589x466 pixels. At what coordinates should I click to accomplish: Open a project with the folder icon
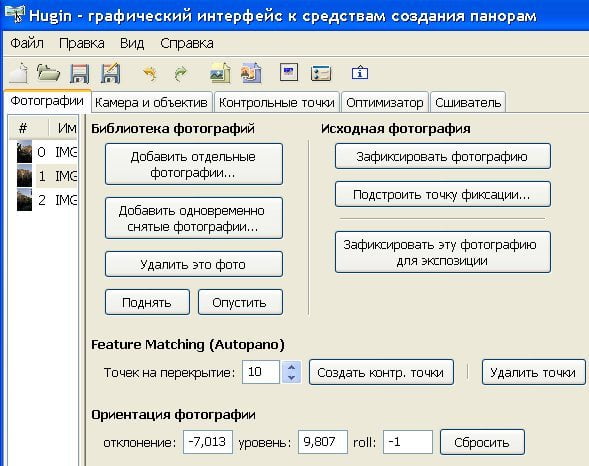[48, 72]
